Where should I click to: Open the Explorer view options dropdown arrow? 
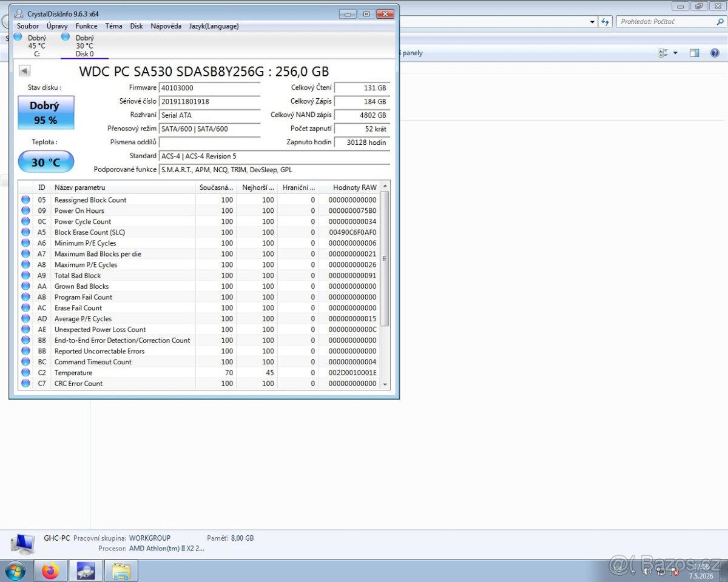click(675, 53)
